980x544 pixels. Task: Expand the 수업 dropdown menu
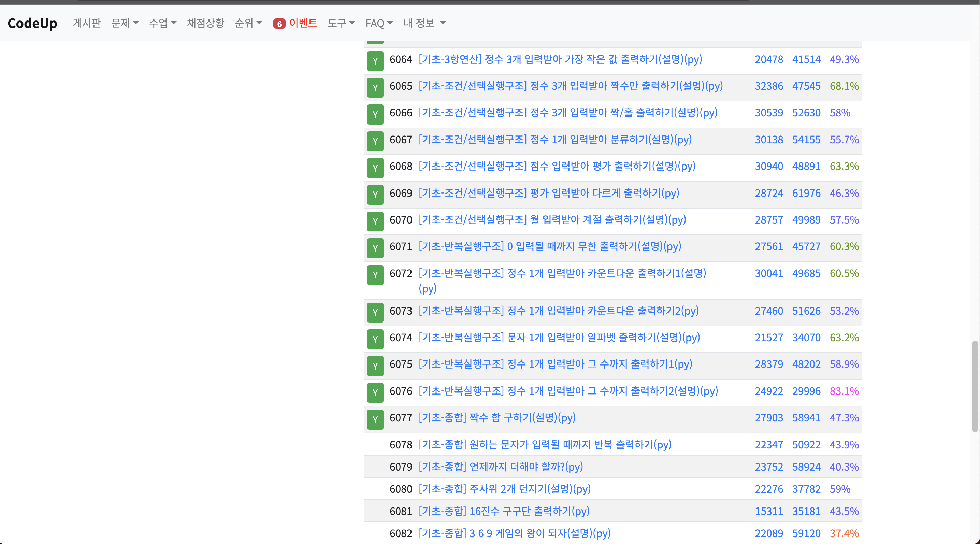coord(162,23)
